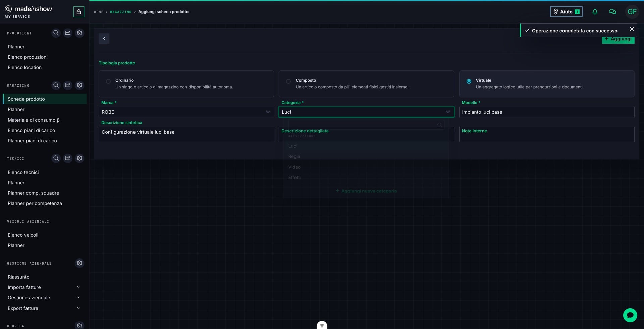Open search in the Tecnici section

point(56,158)
